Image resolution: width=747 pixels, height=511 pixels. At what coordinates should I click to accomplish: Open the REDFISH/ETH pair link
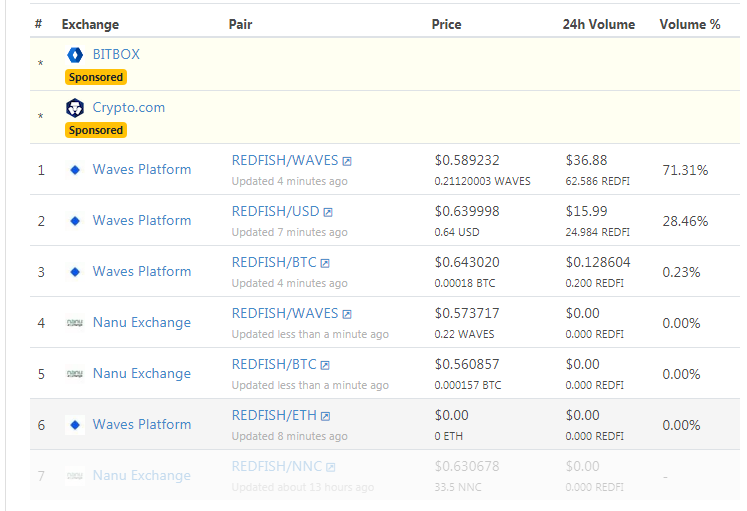(x=274, y=415)
